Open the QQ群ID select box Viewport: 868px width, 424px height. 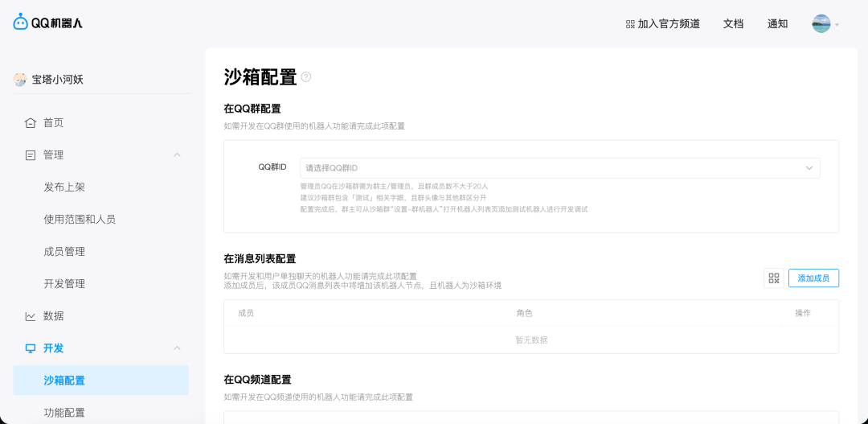[560, 168]
